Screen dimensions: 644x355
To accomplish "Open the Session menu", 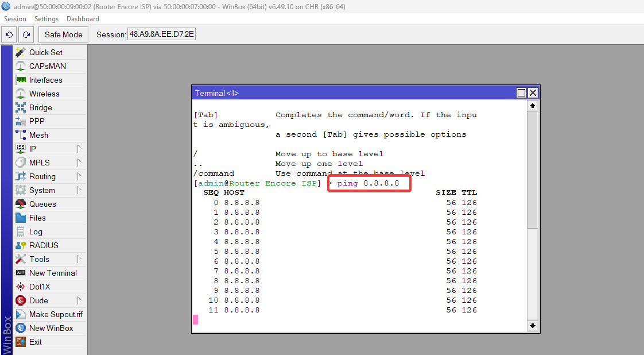I will click(x=15, y=18).
